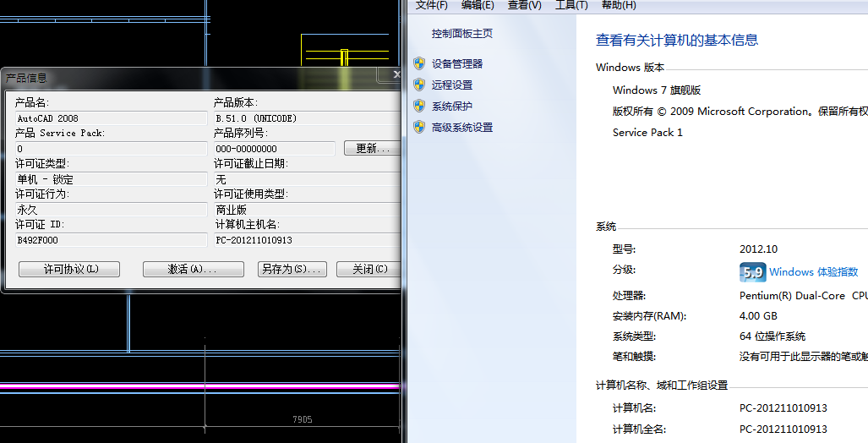Image resolution: width=868 pixels, height=443 pixels.
Task: Click the Windows Experience Index 5.9 score badge
Action: [x=753, y=272]
